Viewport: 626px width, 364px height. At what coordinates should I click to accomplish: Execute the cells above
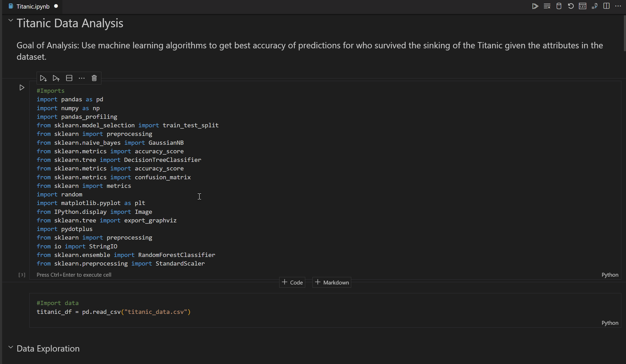pos(56,78)
